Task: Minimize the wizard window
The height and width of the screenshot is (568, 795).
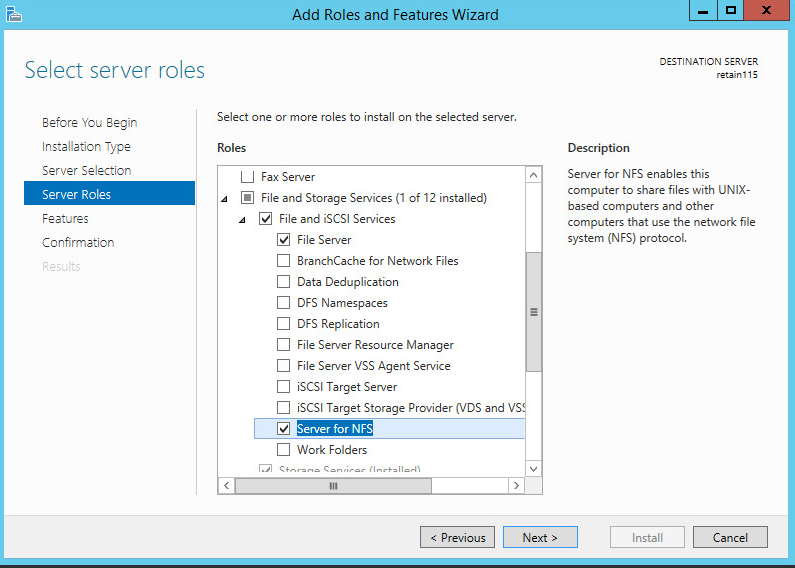Action: [x=703, y=10]
